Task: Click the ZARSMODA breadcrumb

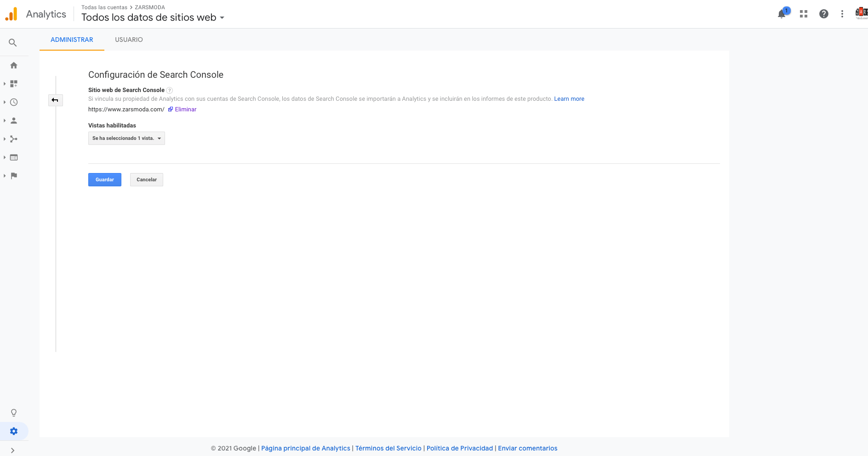Action: click(150, 7)
